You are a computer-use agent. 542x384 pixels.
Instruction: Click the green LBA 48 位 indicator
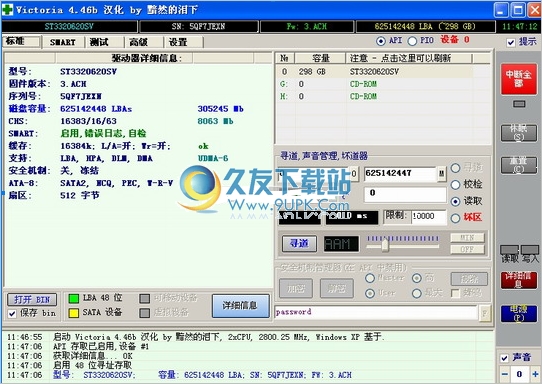coord(74,299)
